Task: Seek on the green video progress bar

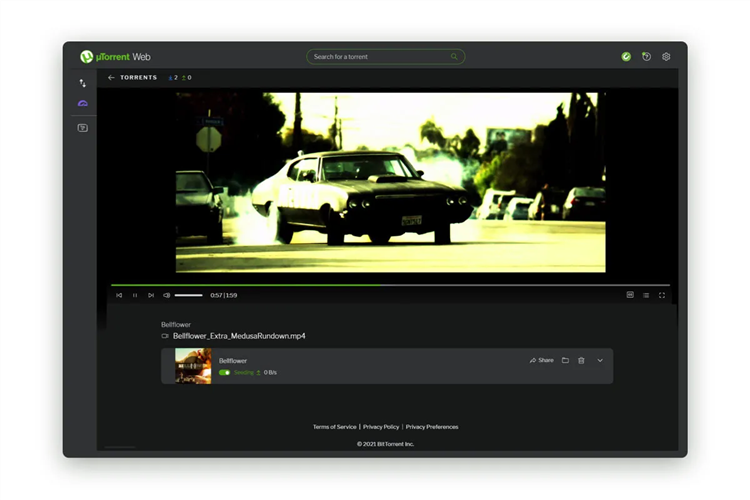Action: 390,285
